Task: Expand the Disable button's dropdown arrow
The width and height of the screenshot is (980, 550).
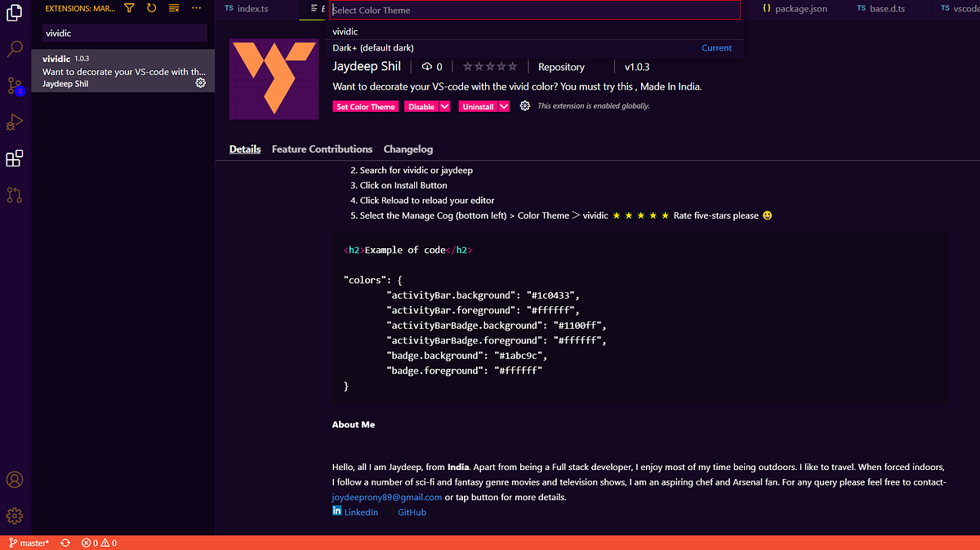Action: click(445, 106)
